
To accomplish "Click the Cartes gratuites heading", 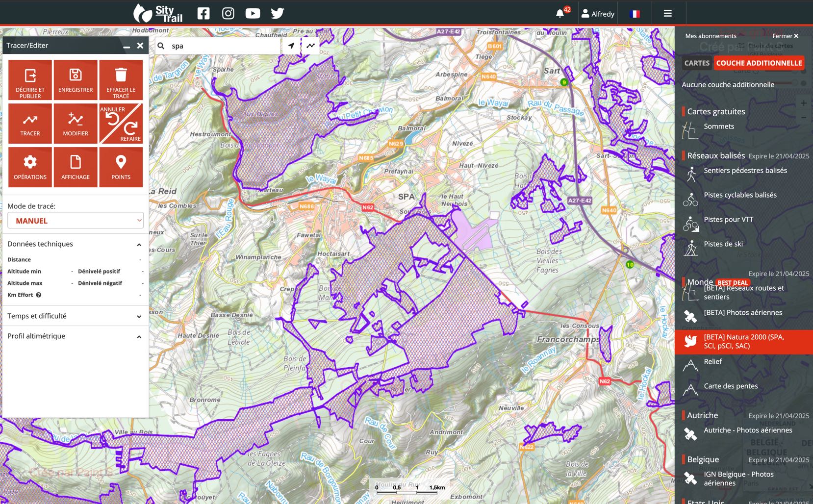I will [x=716, y=111].
